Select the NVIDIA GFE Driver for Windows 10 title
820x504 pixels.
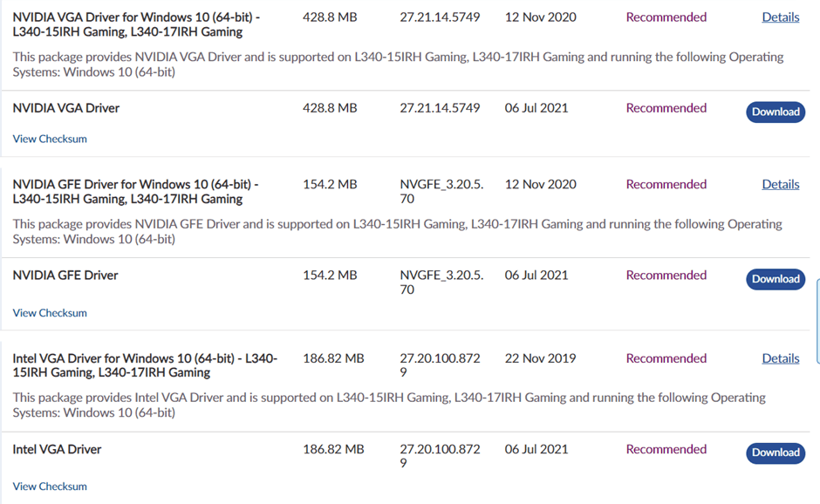click(x=135, y=192)
